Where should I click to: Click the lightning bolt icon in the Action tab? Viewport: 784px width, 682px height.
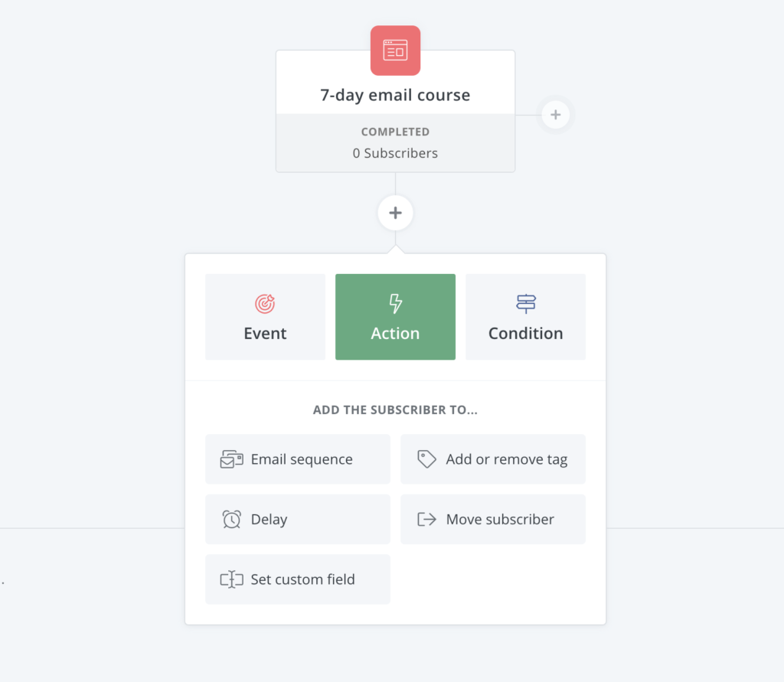395,304
